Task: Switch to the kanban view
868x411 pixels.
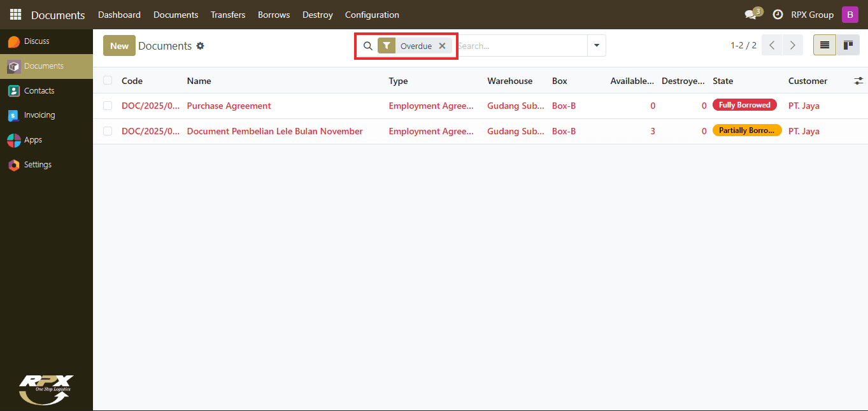Action: tap(848, 45)
